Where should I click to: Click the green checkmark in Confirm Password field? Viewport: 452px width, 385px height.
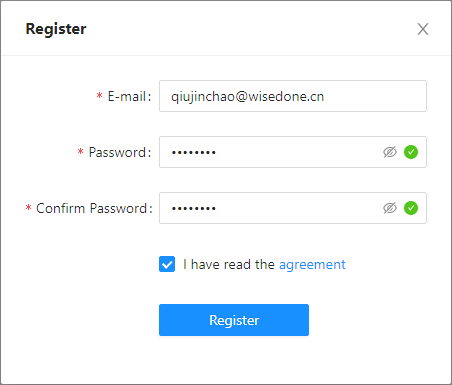tap(411, 208)
